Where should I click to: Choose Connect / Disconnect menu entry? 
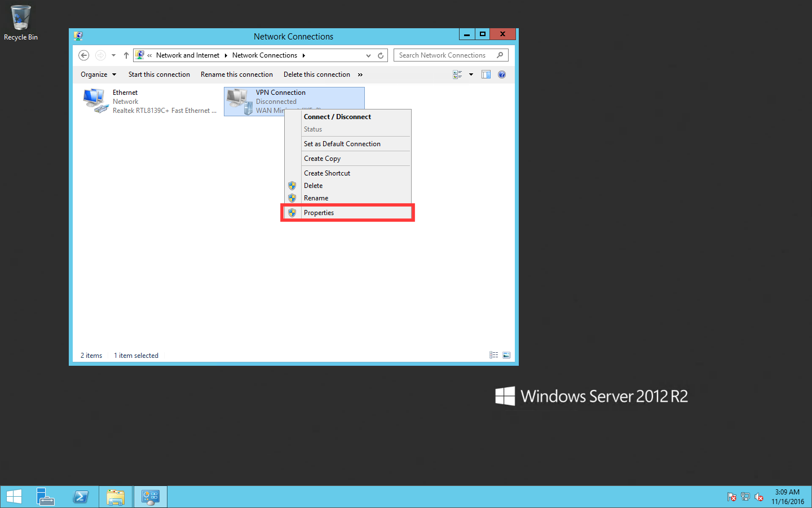[347, 117]
